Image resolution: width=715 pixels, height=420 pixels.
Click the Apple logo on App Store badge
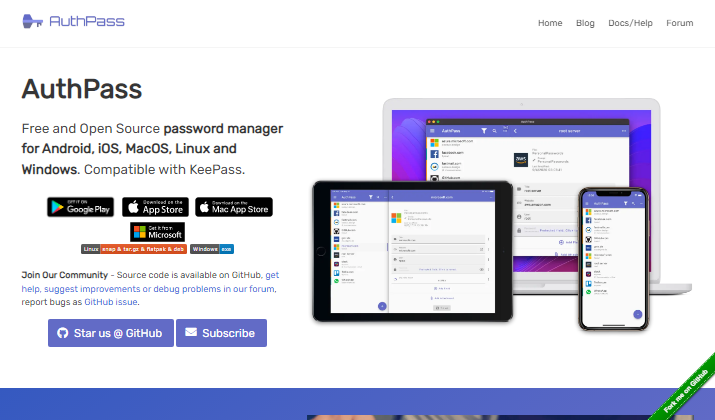[133, 207]
